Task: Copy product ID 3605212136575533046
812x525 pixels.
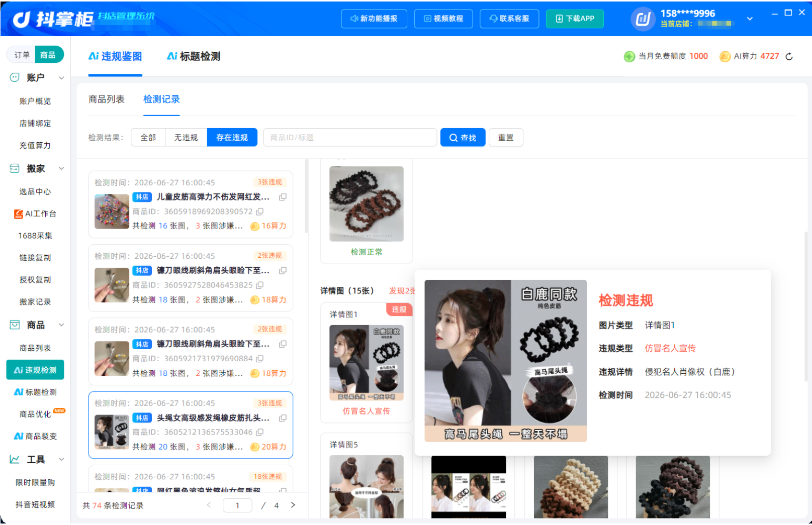Action: tap(259, 432)
